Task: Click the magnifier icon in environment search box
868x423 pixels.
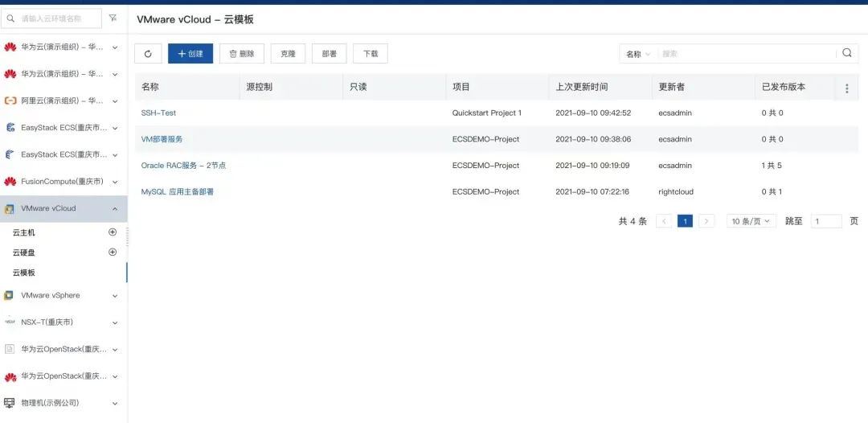Action: (10, 18)
